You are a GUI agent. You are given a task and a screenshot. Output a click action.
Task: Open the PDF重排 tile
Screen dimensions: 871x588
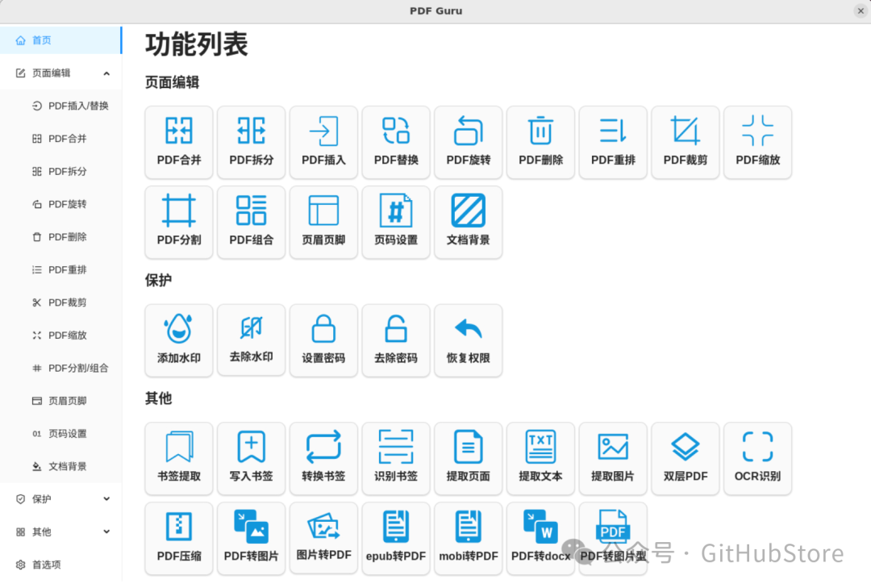pos(613,142)
